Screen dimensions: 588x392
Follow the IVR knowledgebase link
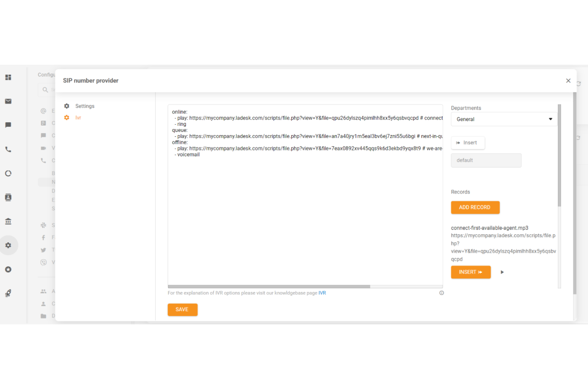[322, 293]
